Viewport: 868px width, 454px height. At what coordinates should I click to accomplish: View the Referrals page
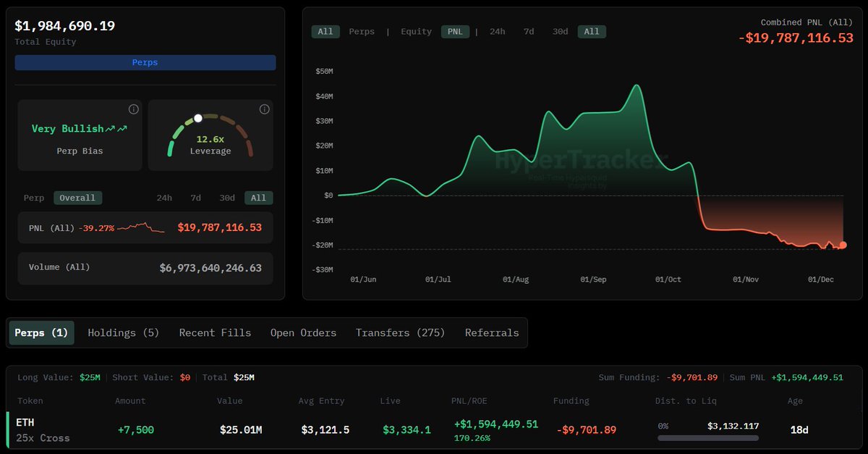point(492,332)
